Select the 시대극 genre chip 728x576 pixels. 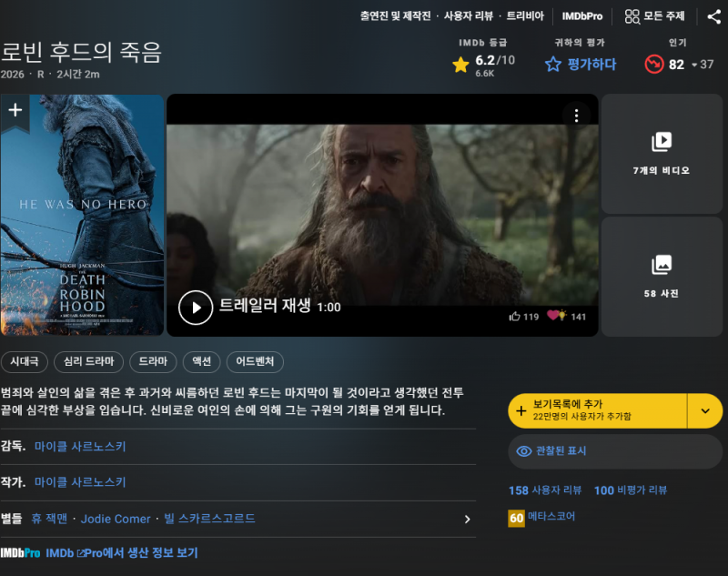pyautogui.click(x=25, y=361)
